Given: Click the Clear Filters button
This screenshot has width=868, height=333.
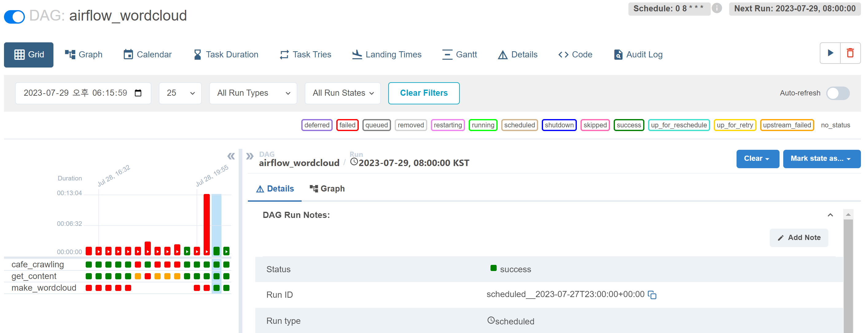Looking at the screenshot, I should click(424, 93).
